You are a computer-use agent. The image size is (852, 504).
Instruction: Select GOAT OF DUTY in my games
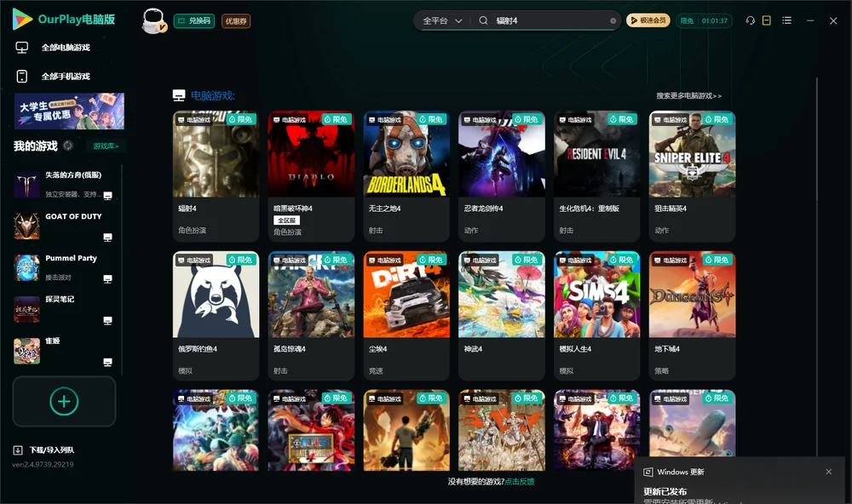(x=64, y=226)
